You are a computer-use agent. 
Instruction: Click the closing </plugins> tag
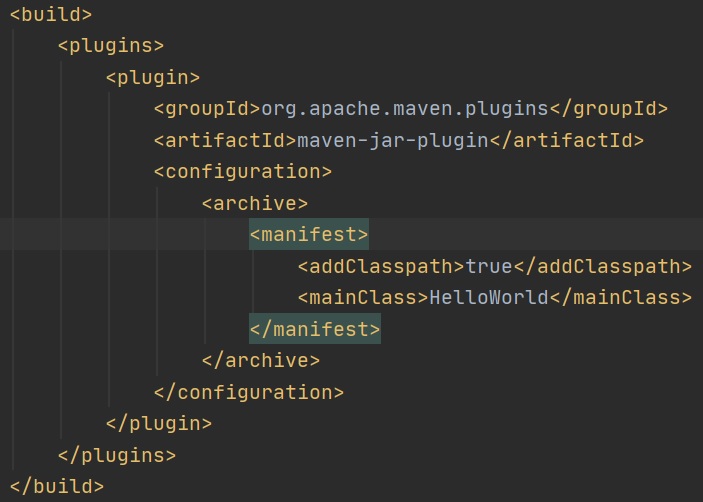point(116,455)
